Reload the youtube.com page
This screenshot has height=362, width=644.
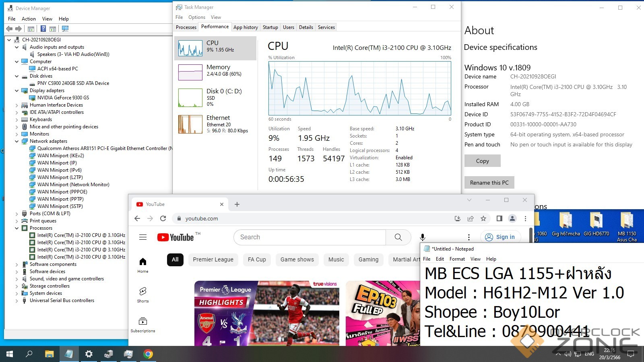163,218
